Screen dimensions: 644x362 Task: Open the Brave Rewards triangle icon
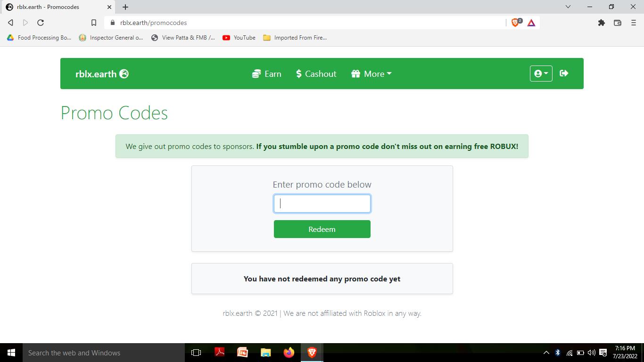pyautogui.click(x=531, y=23)
